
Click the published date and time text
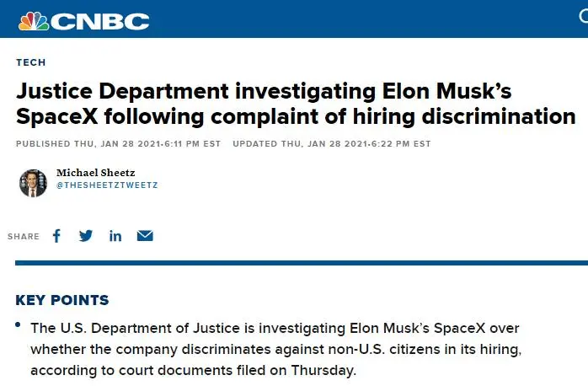coord(118,144)
